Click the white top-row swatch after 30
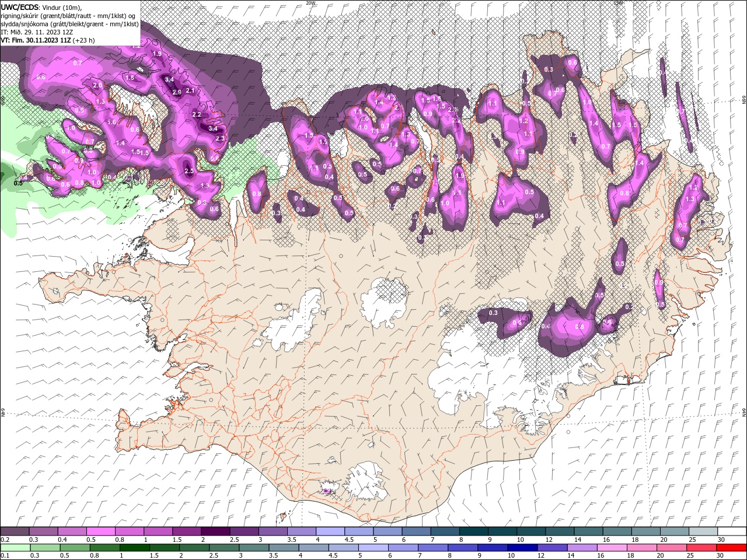Screen dimensions: 747x560 (732, 531)
